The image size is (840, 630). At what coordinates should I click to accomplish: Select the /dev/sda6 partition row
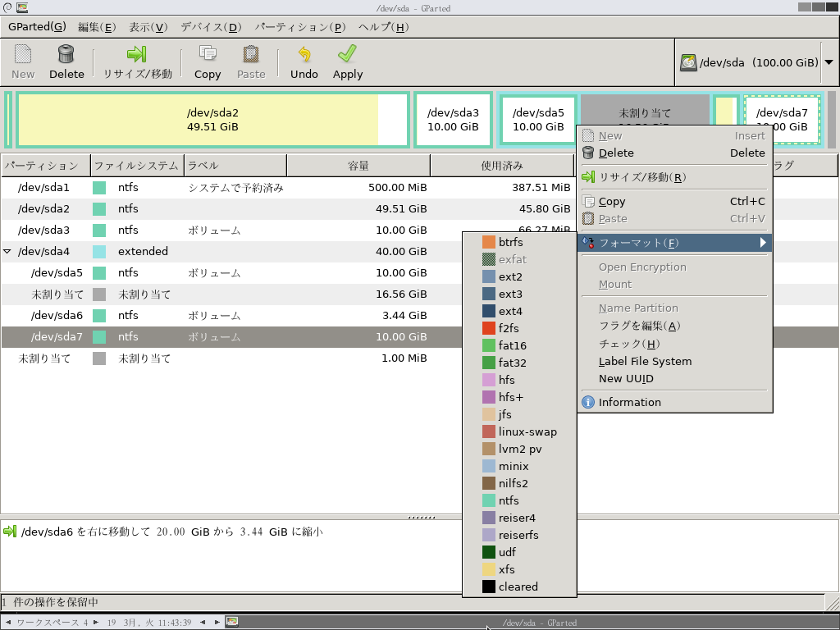(231, 316)
